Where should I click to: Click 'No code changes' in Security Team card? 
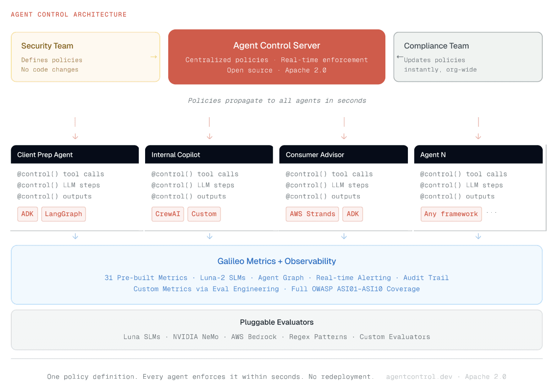[x=50, y=70]
